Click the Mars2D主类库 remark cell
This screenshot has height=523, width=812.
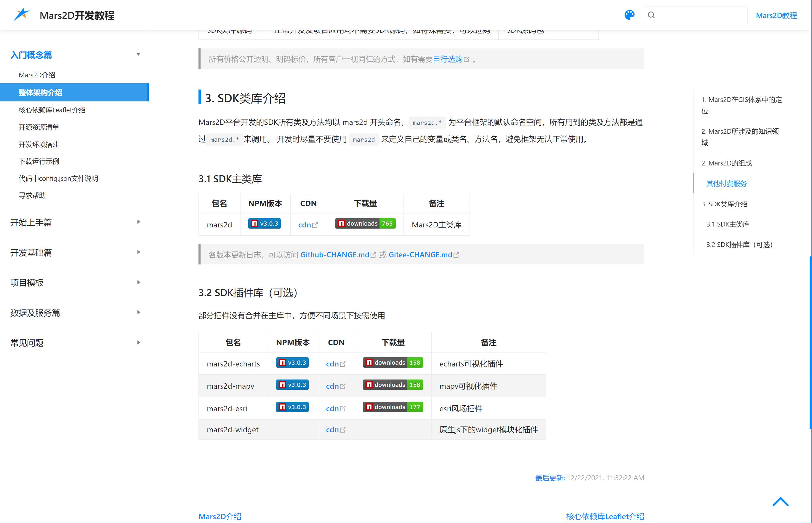(437, 224)
